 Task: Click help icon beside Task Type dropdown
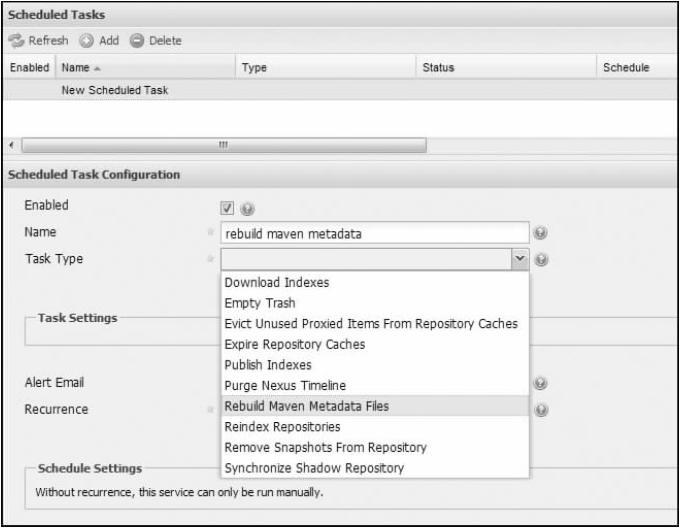click(x=541, y=259)
